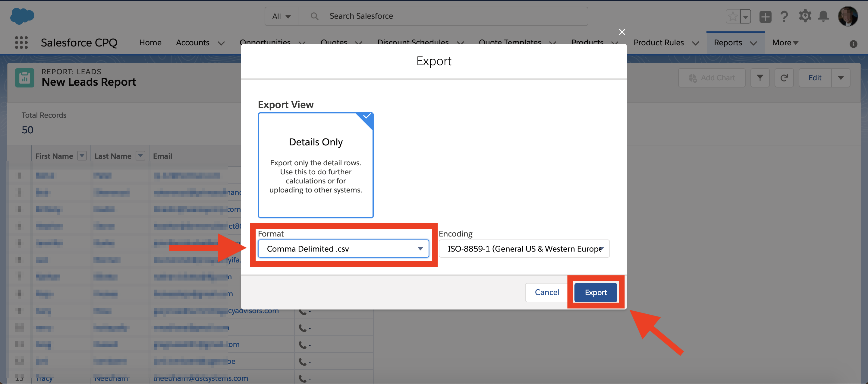Click the Cancel button

coord(547,292)
